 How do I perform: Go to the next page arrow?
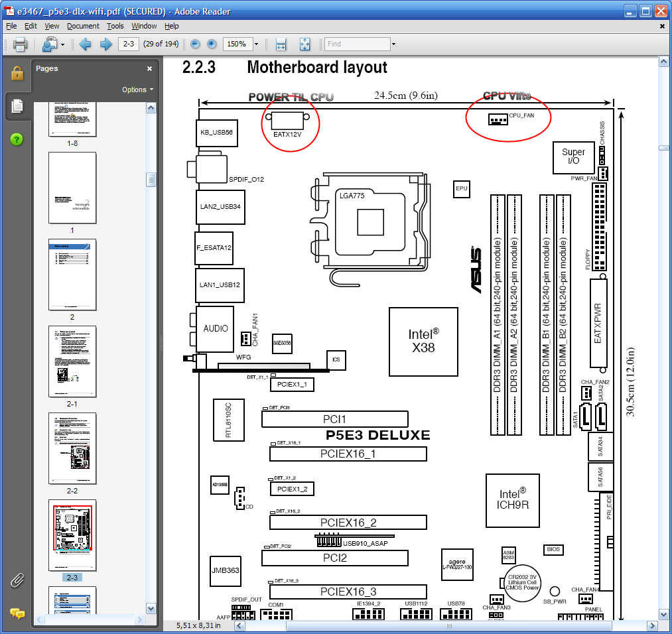106,44
